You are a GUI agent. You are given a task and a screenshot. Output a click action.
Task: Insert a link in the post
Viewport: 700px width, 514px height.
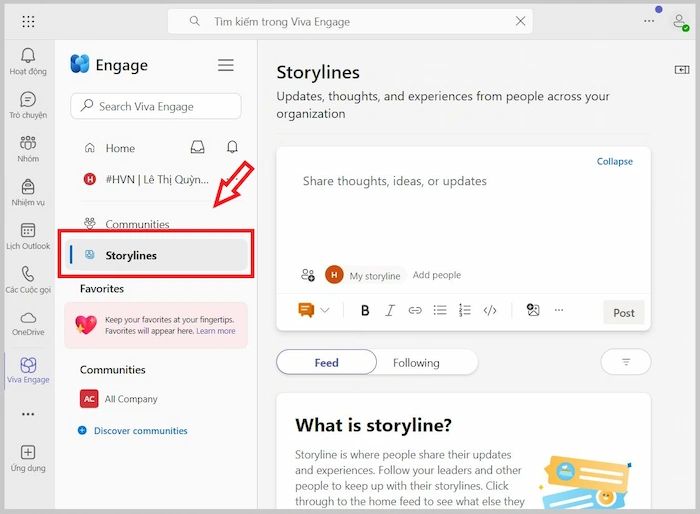pyautogui.click(x=415, y=310)
